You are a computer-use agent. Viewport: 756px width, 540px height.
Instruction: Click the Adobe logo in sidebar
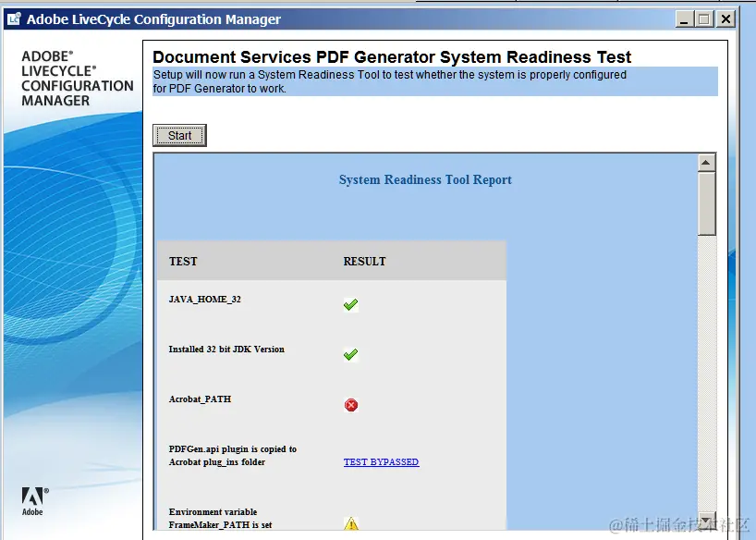(x=34, y=501)
